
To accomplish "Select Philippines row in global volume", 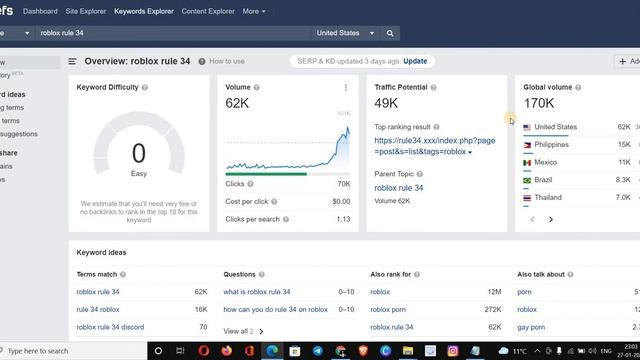I will 551,144.
